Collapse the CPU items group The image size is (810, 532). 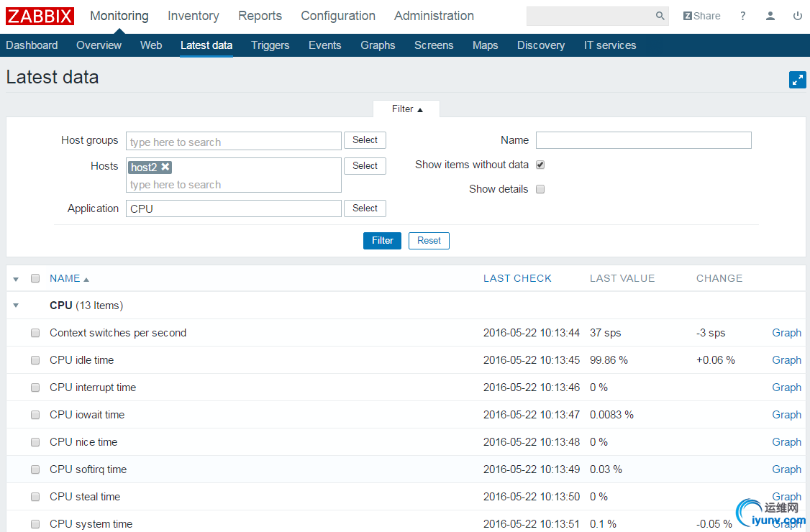tap(16, 306)
